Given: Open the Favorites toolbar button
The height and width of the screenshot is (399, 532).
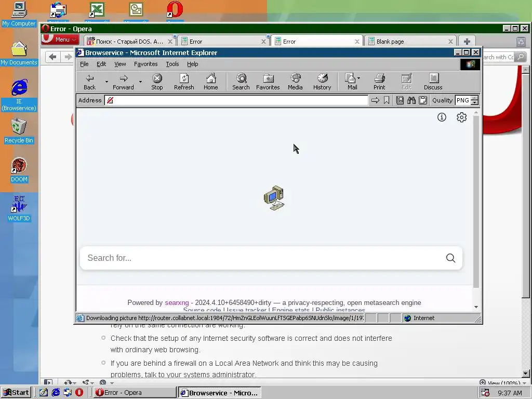Looking at the screenshot, I should [268, 82].
